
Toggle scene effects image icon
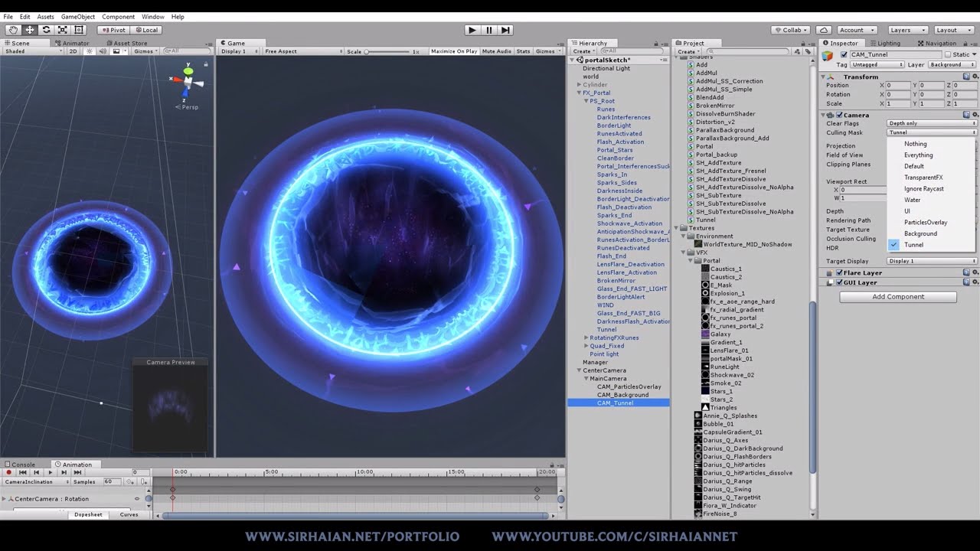(x=116, y=51)
